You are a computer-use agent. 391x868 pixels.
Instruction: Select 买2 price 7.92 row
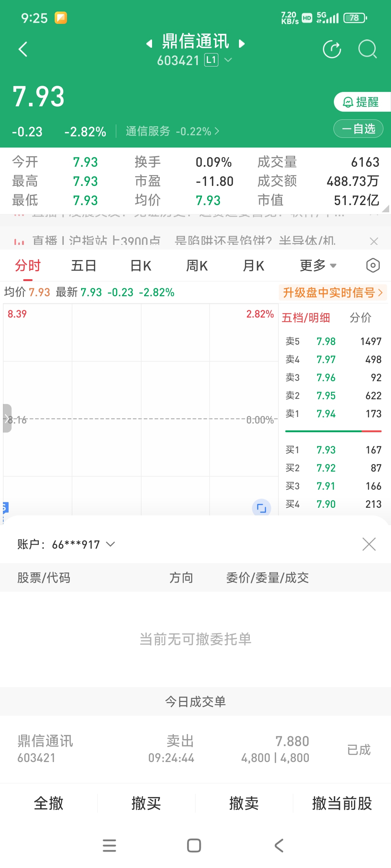click(333, 468)
